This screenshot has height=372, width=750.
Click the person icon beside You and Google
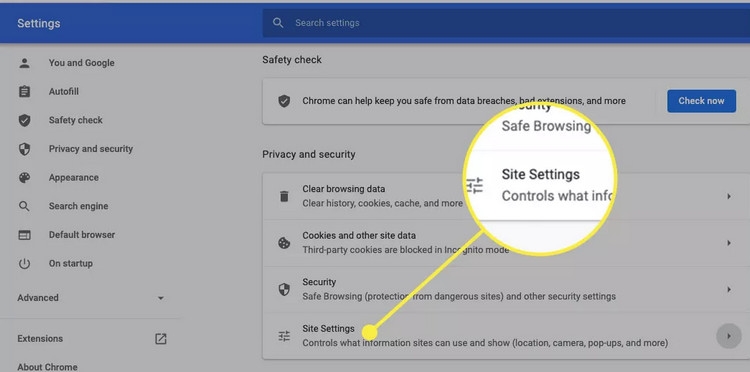click(24, 63)
